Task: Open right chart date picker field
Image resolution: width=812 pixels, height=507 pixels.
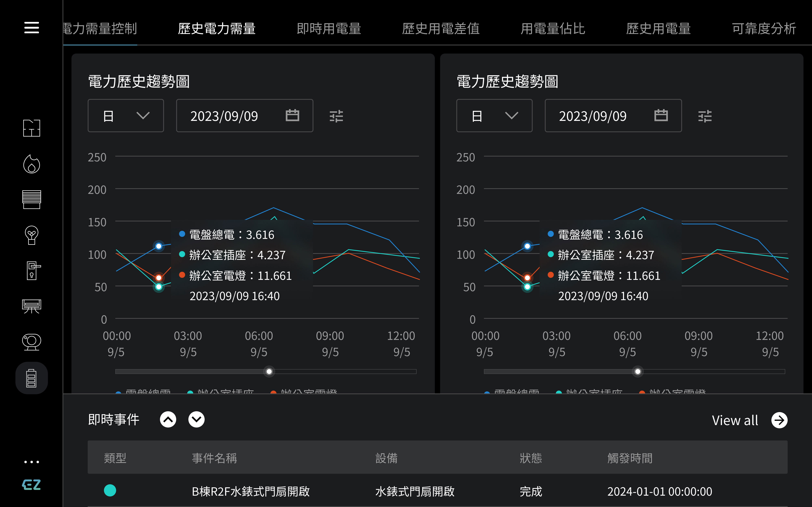Action: tap(613, 116)
